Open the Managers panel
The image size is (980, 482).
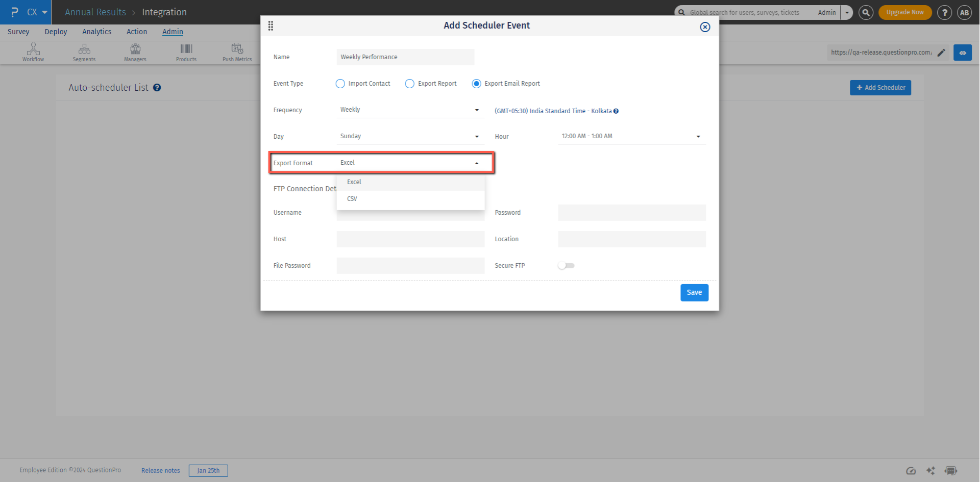click(135, 52)
